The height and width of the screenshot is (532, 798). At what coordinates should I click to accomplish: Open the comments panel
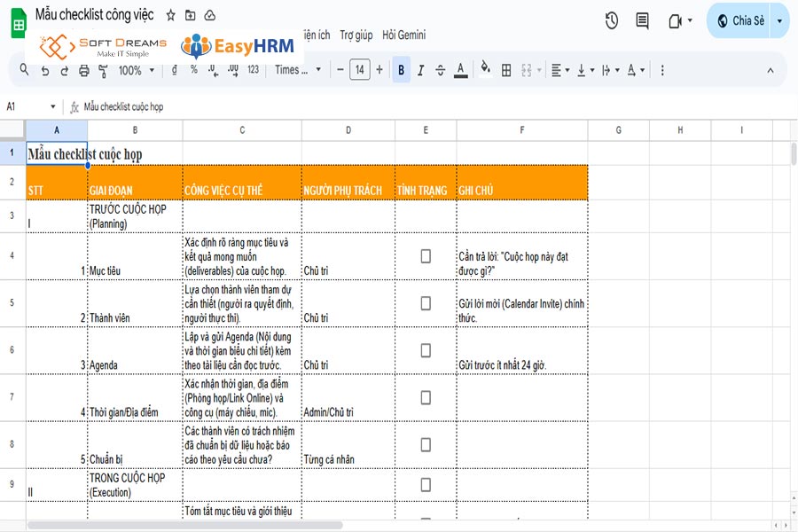[642, 20]
